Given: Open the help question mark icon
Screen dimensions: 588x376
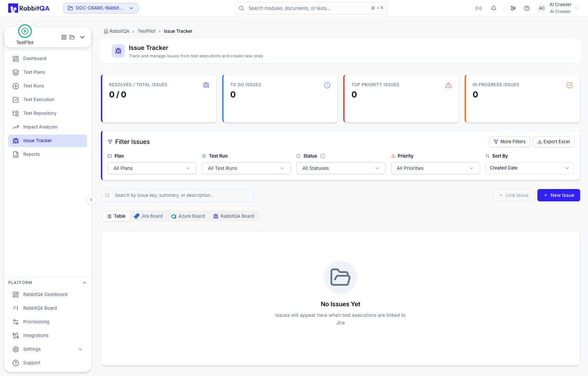Looking at the screenshot, I should coord(527,8).
